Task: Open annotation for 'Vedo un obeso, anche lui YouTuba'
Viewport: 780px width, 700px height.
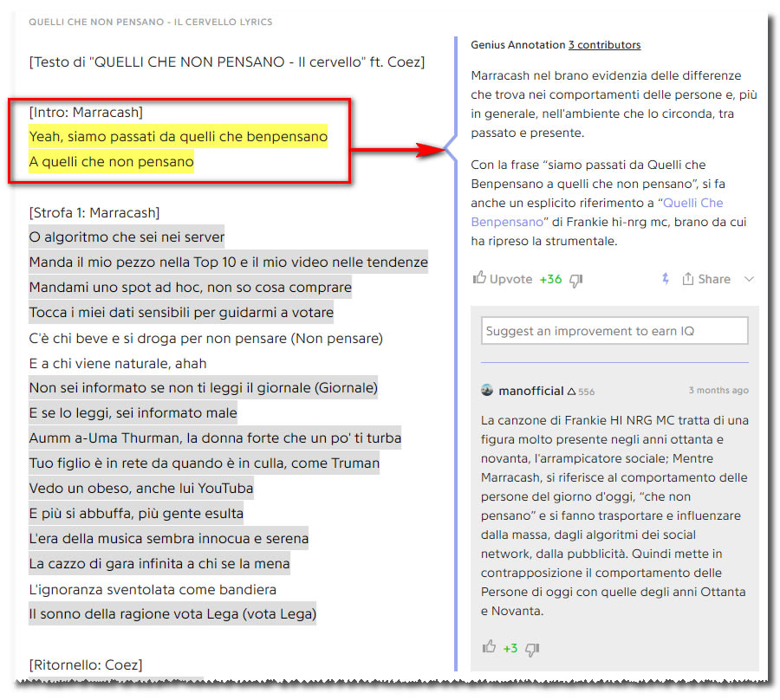Action: point(140,489)
